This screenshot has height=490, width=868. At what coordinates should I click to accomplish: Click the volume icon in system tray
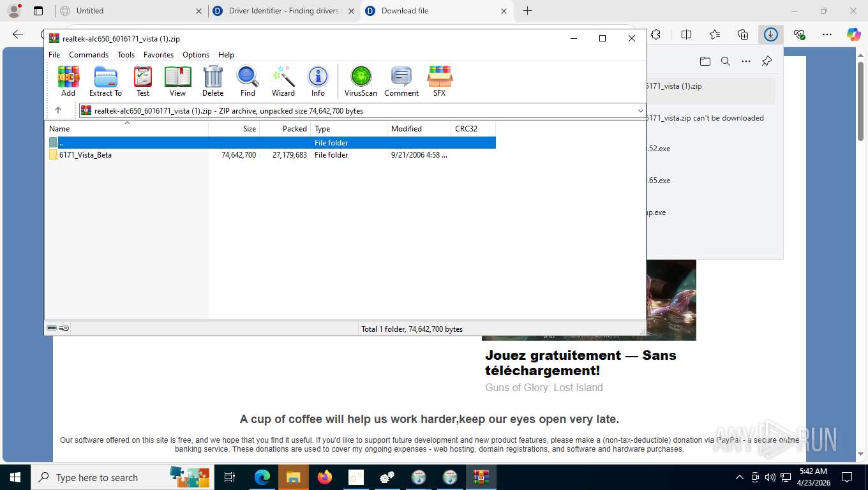(770, 477)
